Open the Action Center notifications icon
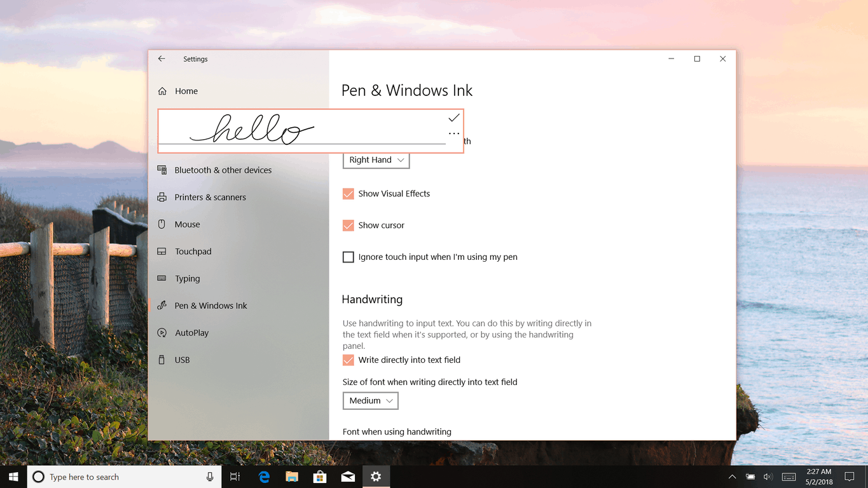The height and width of the screenshot is (488, 868). click(849, 477)
